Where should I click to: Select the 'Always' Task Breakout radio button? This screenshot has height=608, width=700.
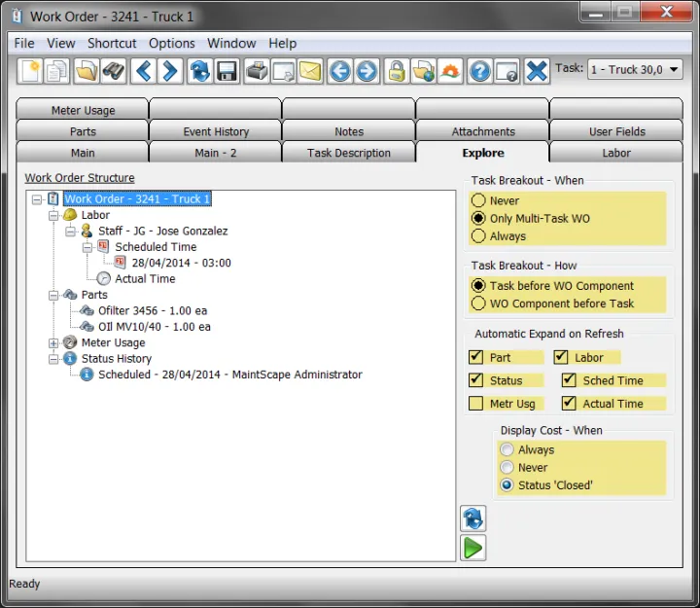(478, 236)
